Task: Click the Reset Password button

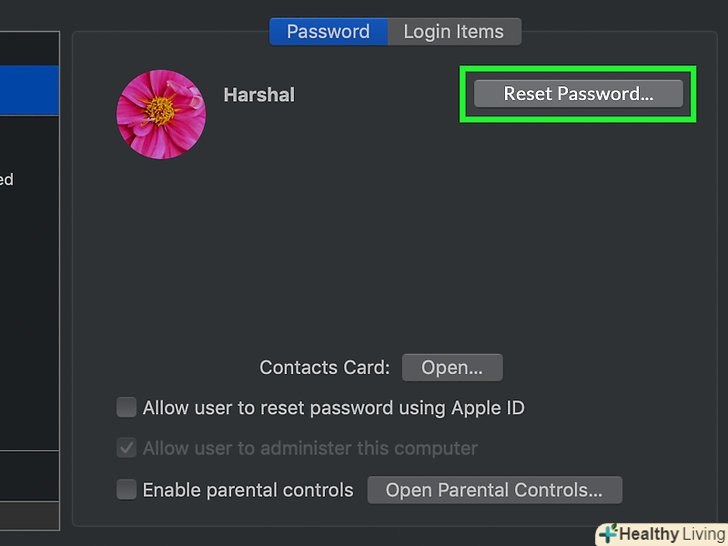Action: coord(578,94)
